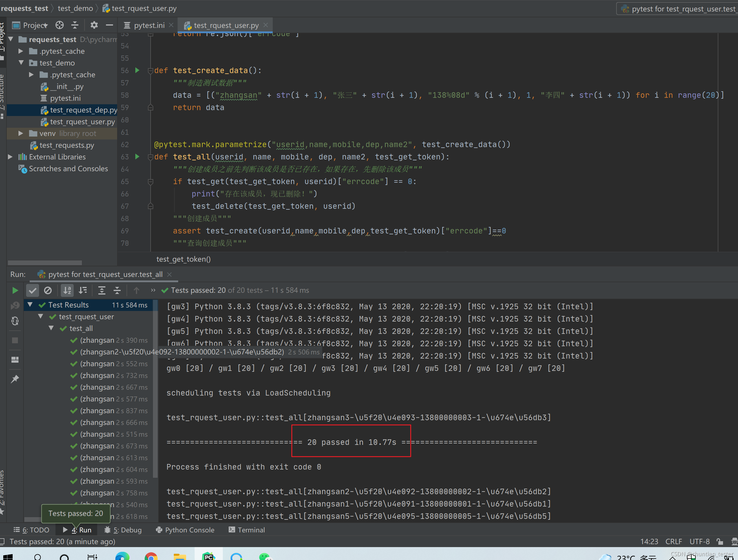Switch to the pytest.ini editor tab
This screenshot has height=560, width=738.
click(149, 25)
